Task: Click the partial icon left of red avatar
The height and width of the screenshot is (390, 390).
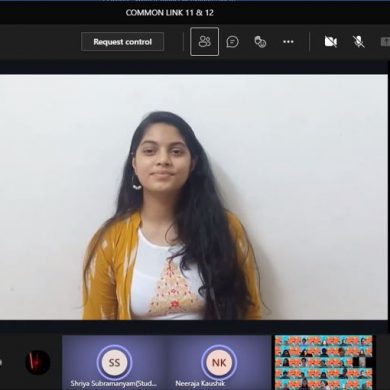Action: tap(1, 362)
